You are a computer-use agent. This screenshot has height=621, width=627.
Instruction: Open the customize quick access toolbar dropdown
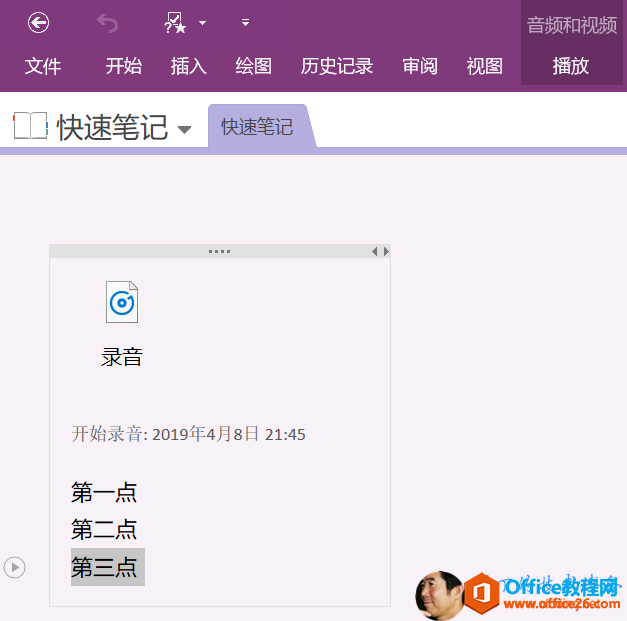[245, 22]
